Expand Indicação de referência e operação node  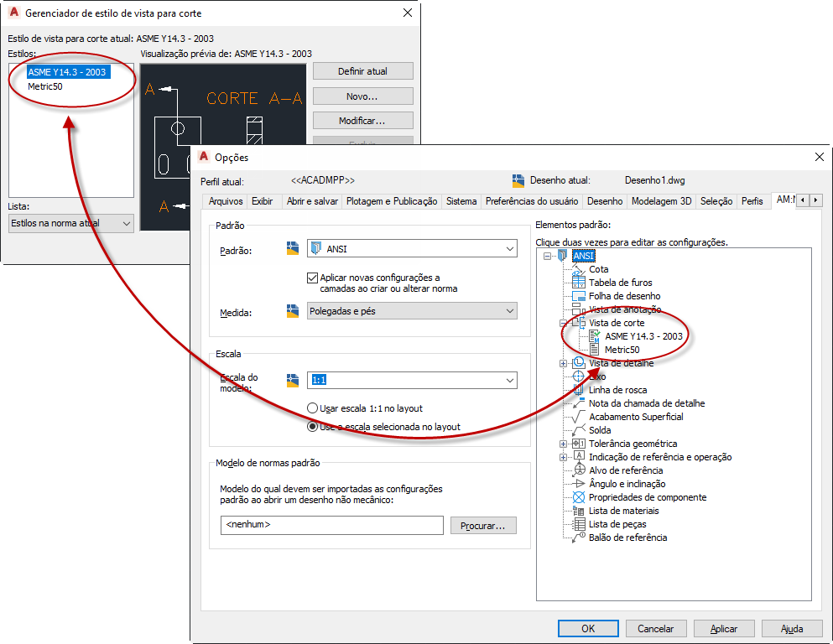(563, 457)
